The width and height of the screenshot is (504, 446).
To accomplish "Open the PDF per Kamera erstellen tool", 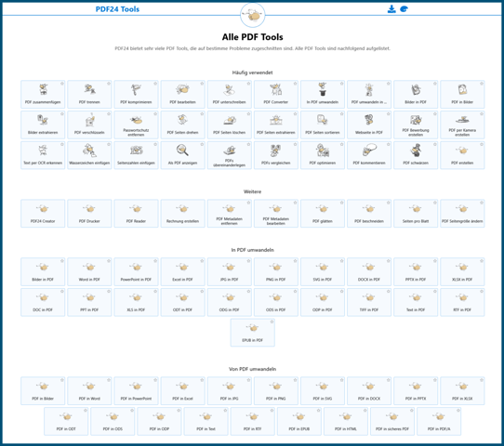I will coord(462,125).
